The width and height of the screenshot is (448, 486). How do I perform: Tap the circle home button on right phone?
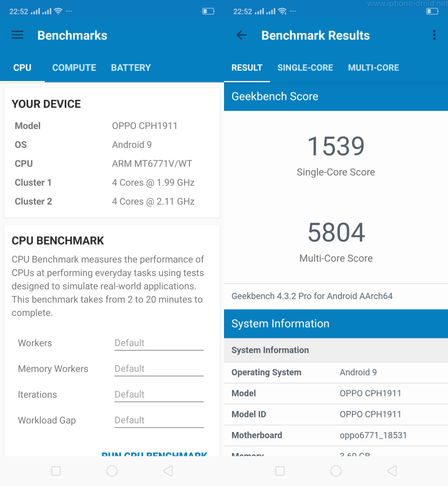point(336,471)
